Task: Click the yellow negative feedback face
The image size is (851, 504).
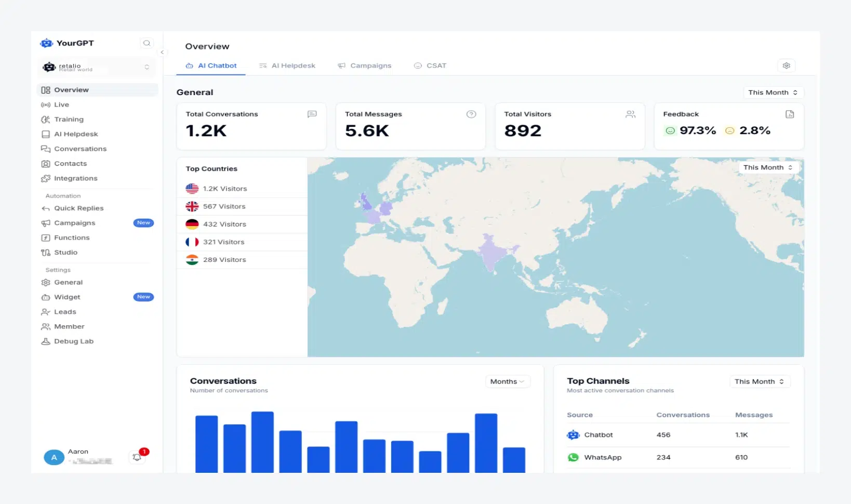Action: pos(730,131)
